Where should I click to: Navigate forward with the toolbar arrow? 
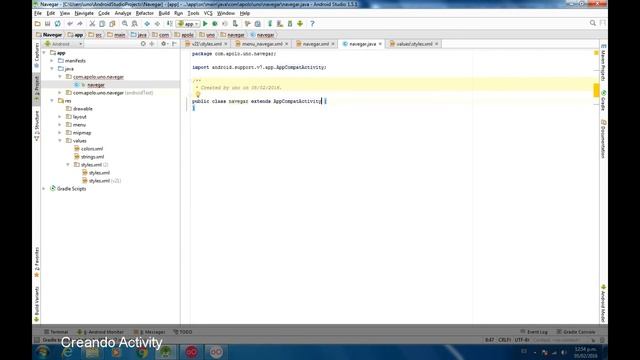[157, 24]
